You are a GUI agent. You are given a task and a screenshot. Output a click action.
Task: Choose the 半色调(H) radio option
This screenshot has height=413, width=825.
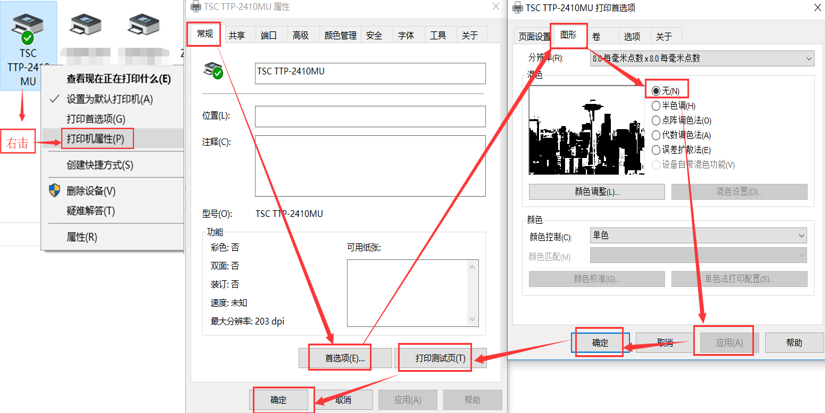pos(656,105)
